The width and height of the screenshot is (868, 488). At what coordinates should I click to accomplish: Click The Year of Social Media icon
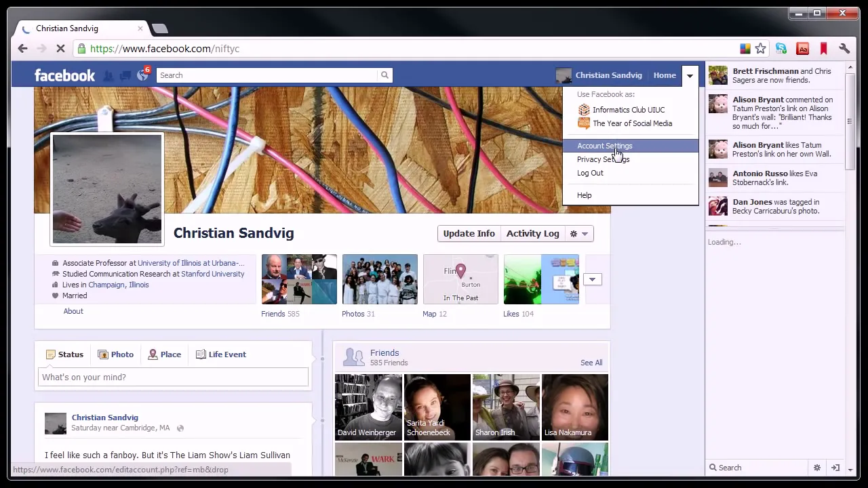tap(584, 123)
